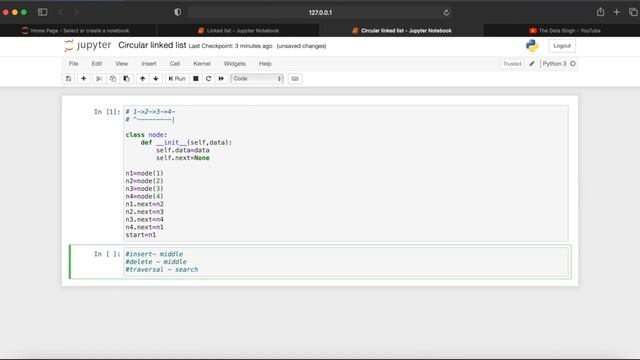Go back in browser history

(x=61, y=12)
